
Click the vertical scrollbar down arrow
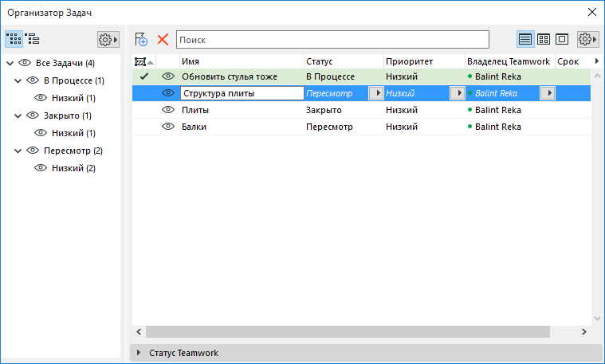coord(597,319)
